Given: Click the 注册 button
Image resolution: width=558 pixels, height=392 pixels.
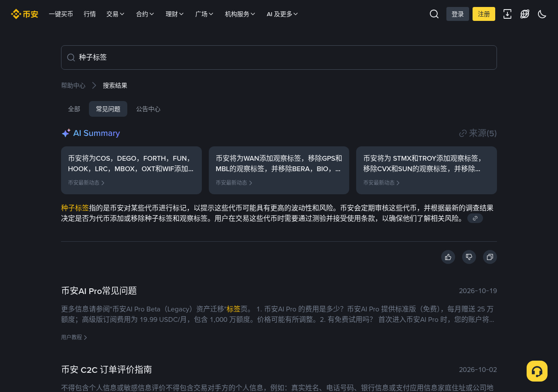Looking at the screenshot, I should click(x=484, y=14).
